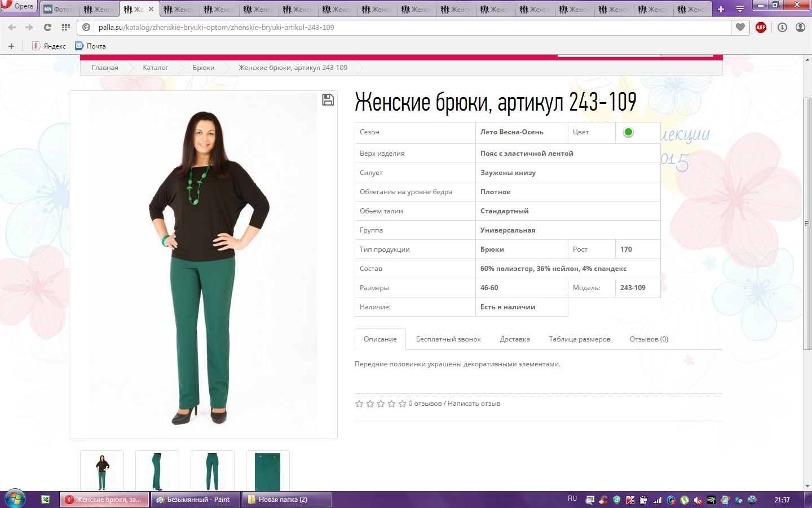Go back using the back arrow
This screenshot has height=508, width=812.
[x=12, y=27]
